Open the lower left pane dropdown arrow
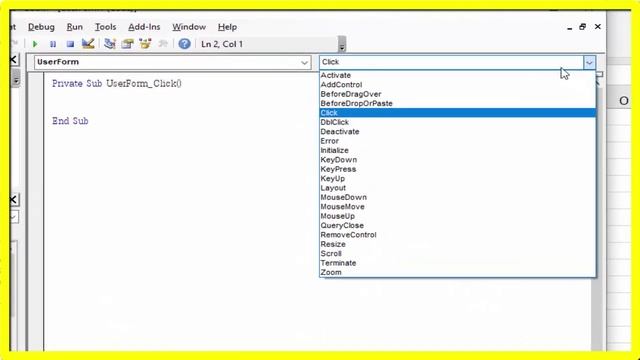This screenshot has width=640, height=360. pos(14,217)
